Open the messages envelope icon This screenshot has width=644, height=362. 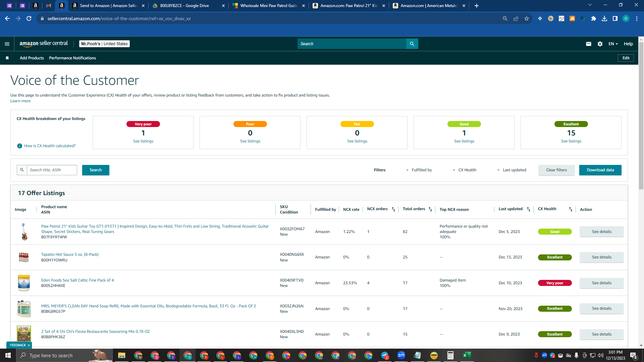tap(588, 44)
